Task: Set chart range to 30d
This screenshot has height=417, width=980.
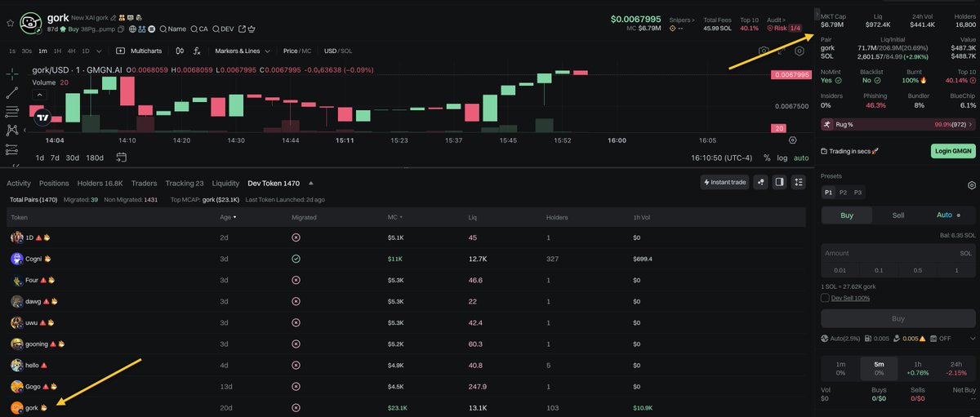Action: [x=73, y=157]
